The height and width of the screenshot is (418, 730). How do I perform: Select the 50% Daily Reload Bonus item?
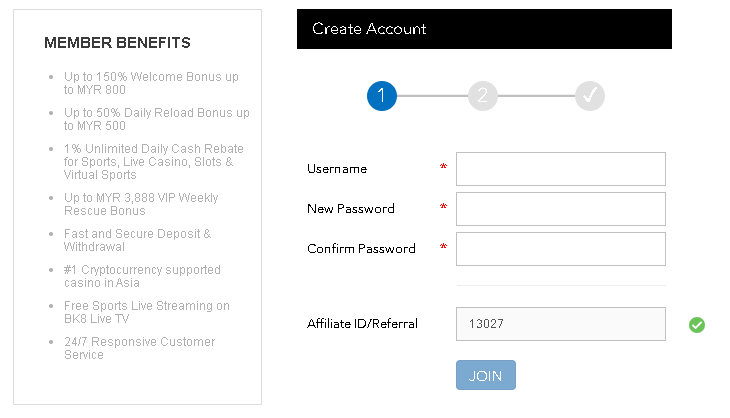coord(156,119)
